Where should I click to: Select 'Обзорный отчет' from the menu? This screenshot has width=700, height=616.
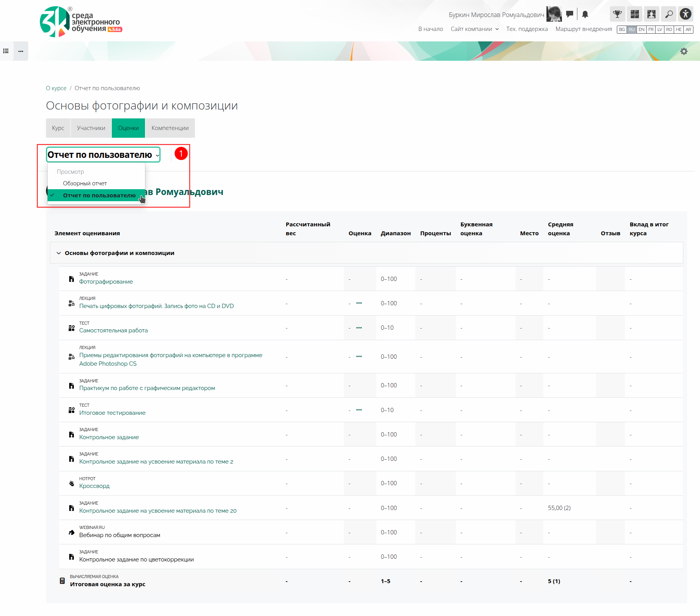[x=85, y=183]
